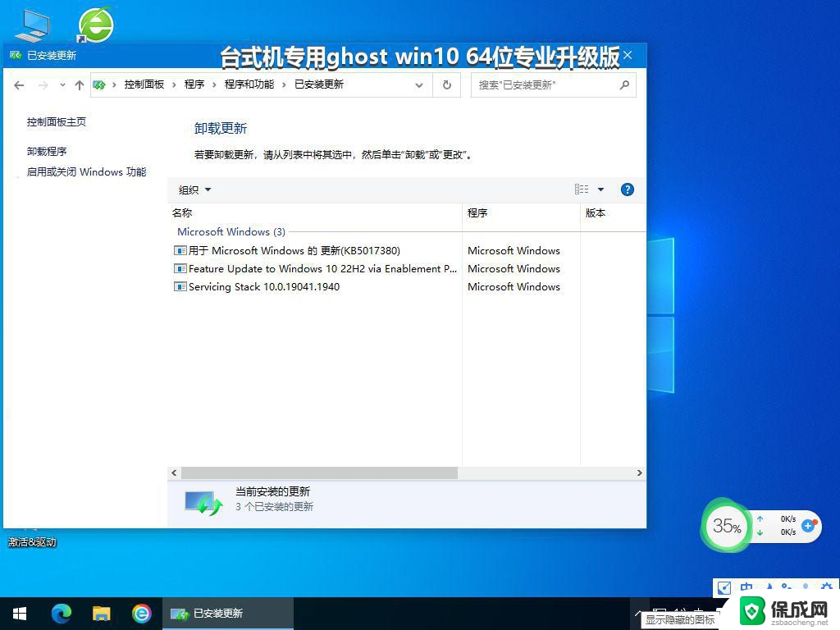
Task: Click the horizontal scrollbar left arrow
Action: click(x=174, y=473)
